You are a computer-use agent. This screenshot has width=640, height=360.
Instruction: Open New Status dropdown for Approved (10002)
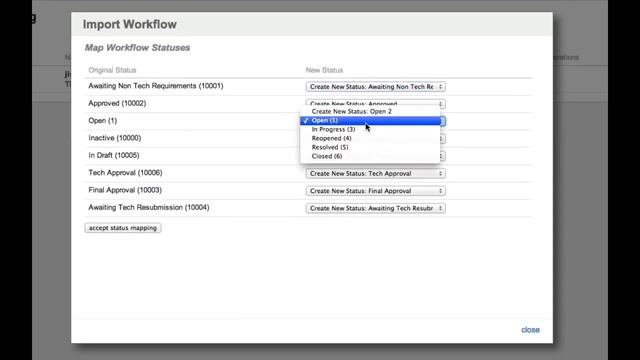click(376, 103)
